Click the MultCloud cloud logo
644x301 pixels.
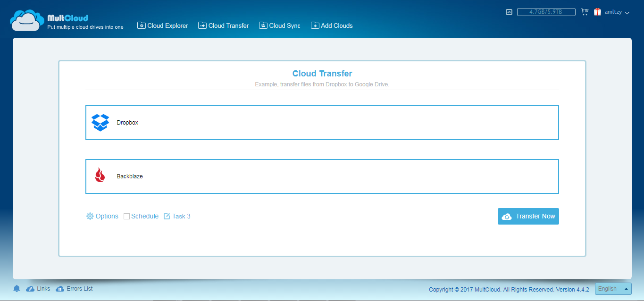pos(27,21)
